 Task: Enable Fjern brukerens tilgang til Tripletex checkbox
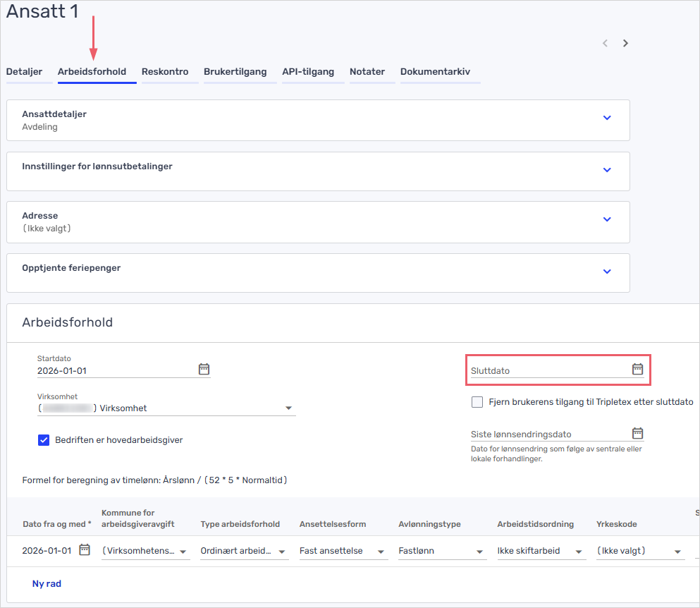[477, 402]
